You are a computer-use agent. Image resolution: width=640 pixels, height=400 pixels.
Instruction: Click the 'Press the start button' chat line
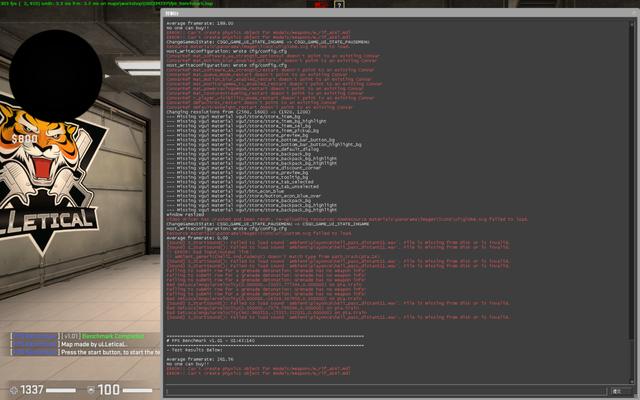tap(110, 352)
